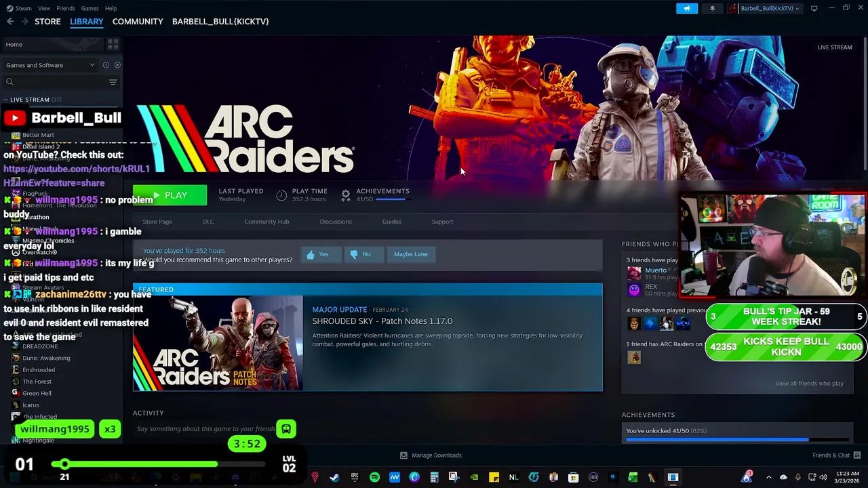
Task: Select Green Hell in library list
Action: tap(37, 393)
